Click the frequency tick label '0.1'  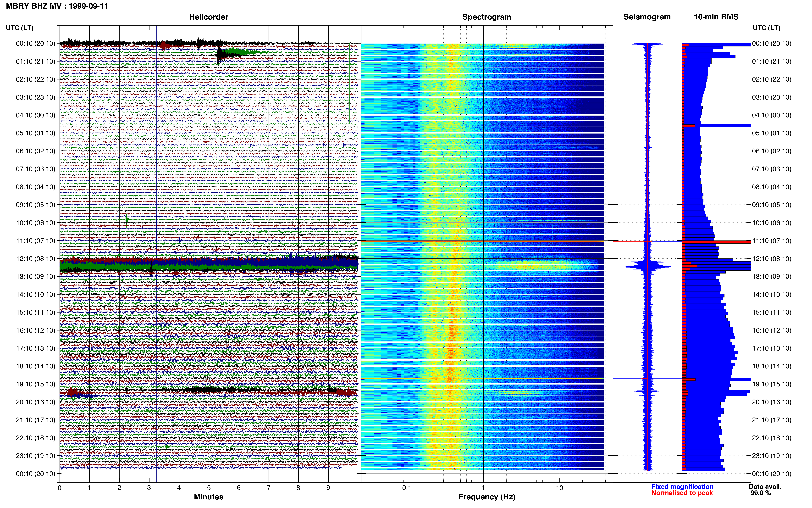(407, 488)
